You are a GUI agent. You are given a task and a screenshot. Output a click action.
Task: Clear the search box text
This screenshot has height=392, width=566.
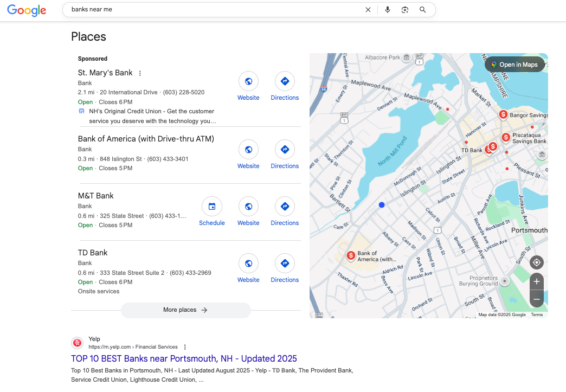tap(368, 10)
